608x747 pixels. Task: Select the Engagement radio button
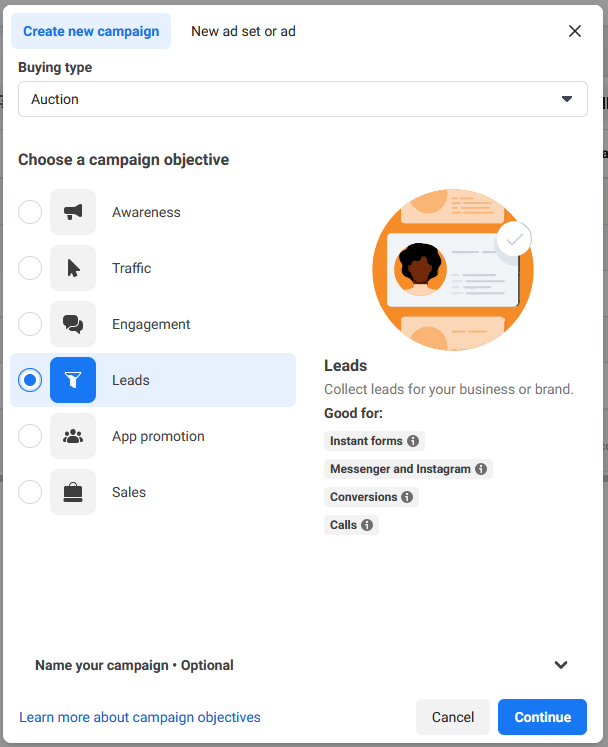pos(30,324)
